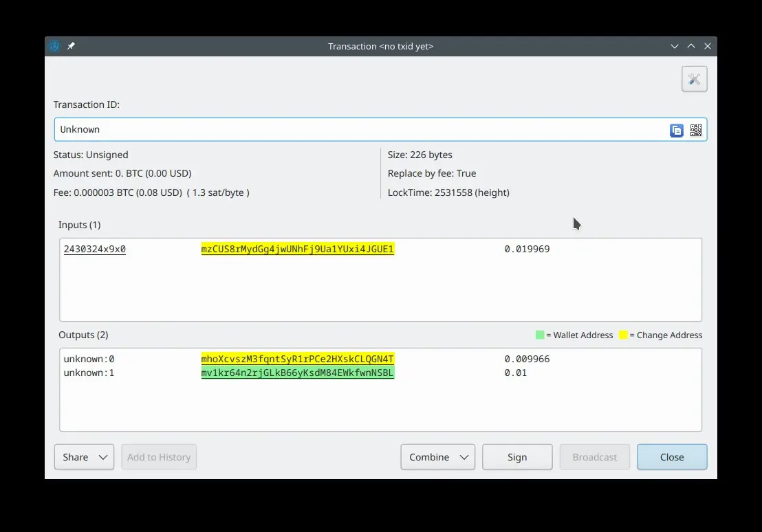Image resolution: width=762 pixels, height=532 pixels.
Task: Select output address mv1kr64n2rjGLkB66yKsdM84EWkfwnNSBL
Action: tap(297, 373)
